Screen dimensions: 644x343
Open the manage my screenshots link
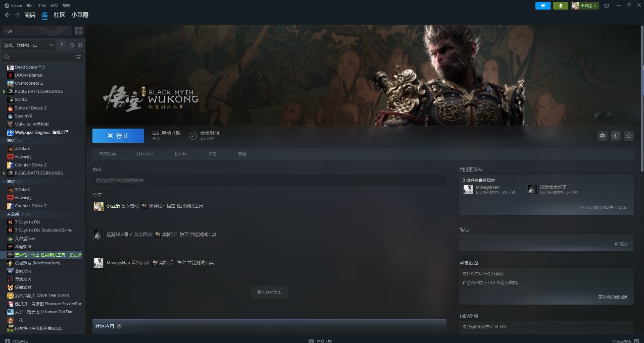click(x=613, y=297)
